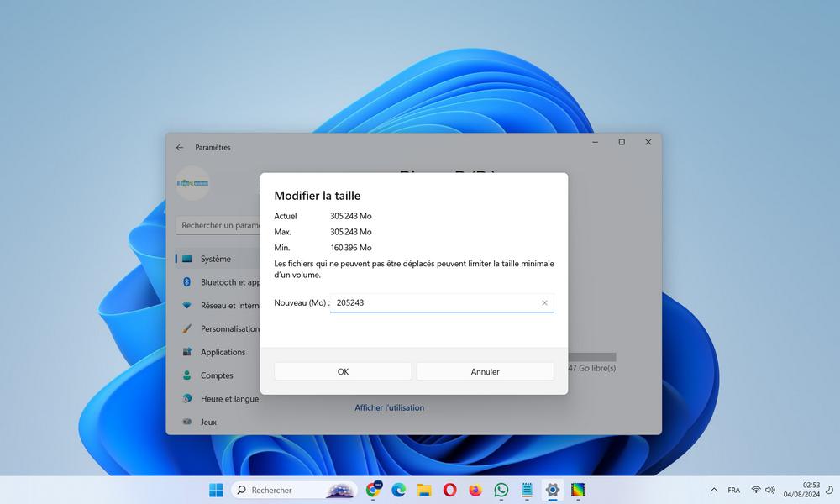Open the Personnalisation settings section
840x504 pixels.
tap(223, 328)
